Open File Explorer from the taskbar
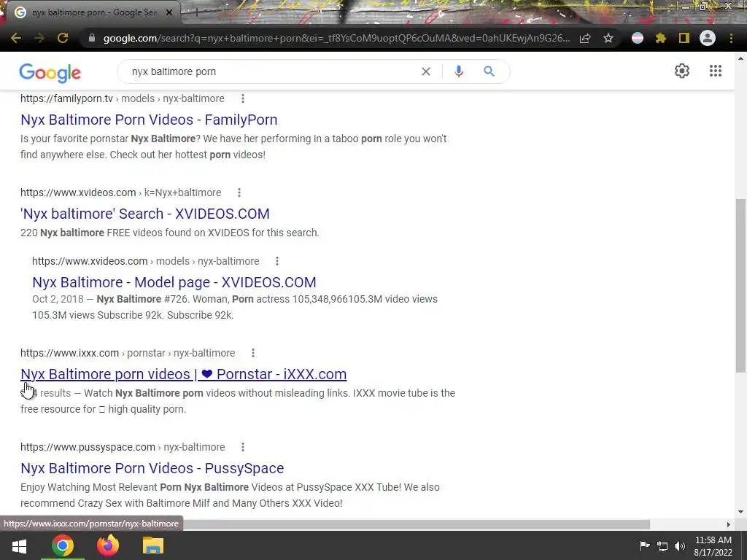The width and height of the screenshot is (747, 560). [x=153, y=545]
